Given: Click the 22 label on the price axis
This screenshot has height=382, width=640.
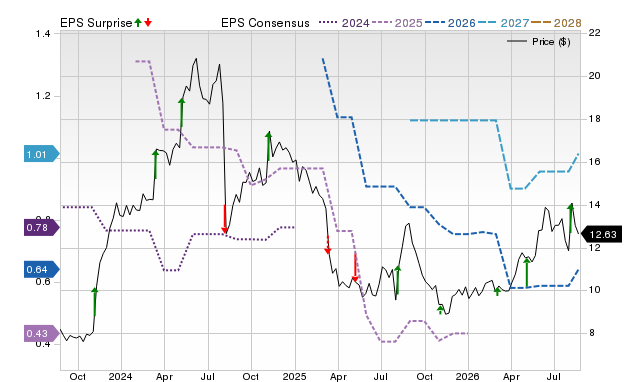Looking at the screenshot, I should [x=595, y=33].
